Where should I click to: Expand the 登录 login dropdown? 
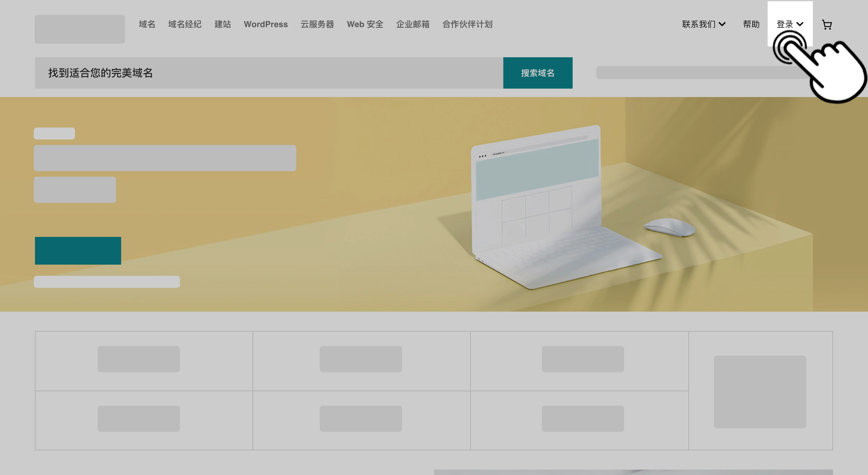(x=790, y=24)
